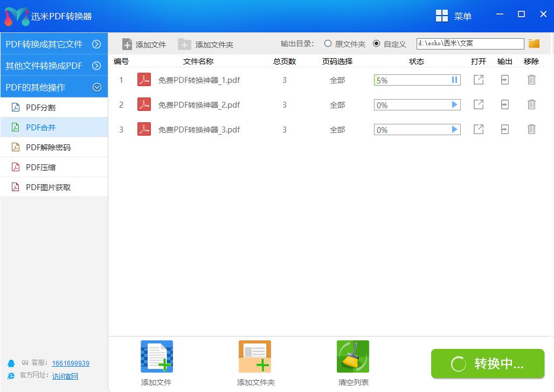Start conversion of 免费PDF转换神器_2.pdf
554x392 pixels.
pos(453,104)
